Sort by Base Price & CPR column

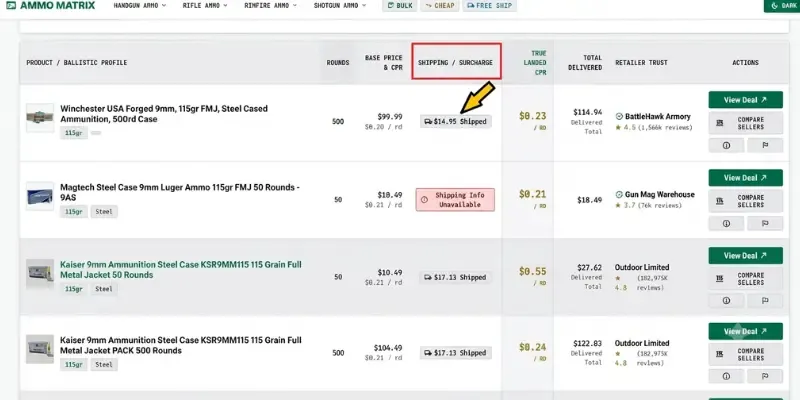tap(383, 62)
